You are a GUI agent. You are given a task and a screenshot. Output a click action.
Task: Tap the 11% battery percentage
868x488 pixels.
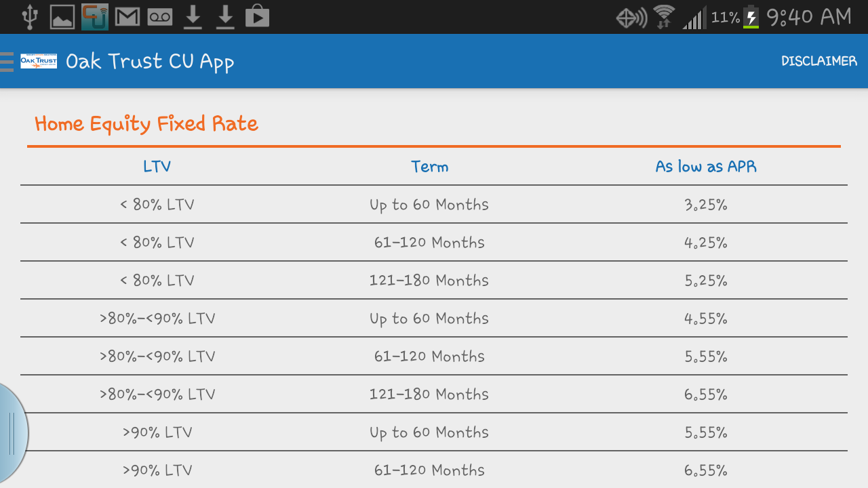pos(726,18)
